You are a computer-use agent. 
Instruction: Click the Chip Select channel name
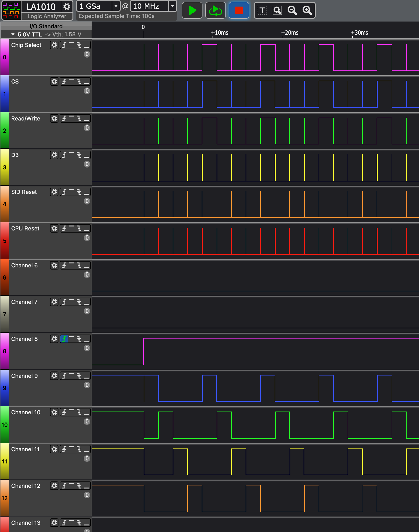[26, 45]
